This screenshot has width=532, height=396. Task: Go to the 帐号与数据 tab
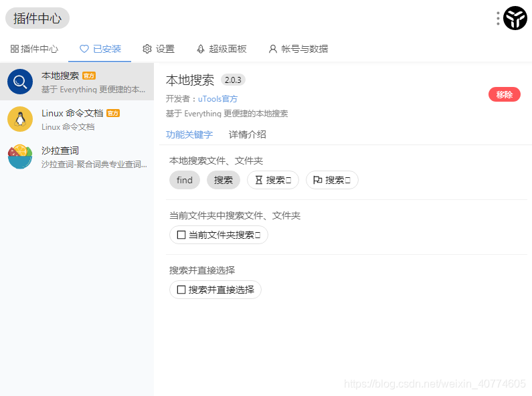pos(298,49)
